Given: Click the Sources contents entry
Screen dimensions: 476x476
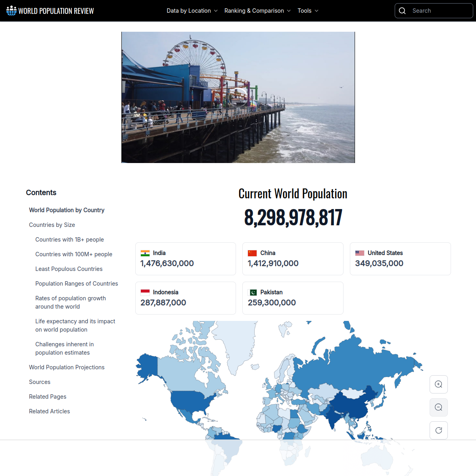Looking at the screenshot, I should point(40,382).
